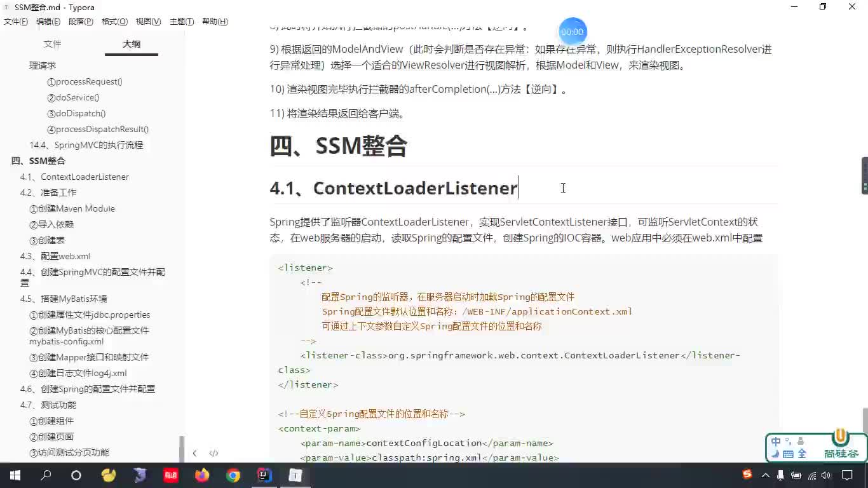Place cursor in 四、SSM整合 document heading
This screenshot has width=868, height=488.
tap(339, 146)
